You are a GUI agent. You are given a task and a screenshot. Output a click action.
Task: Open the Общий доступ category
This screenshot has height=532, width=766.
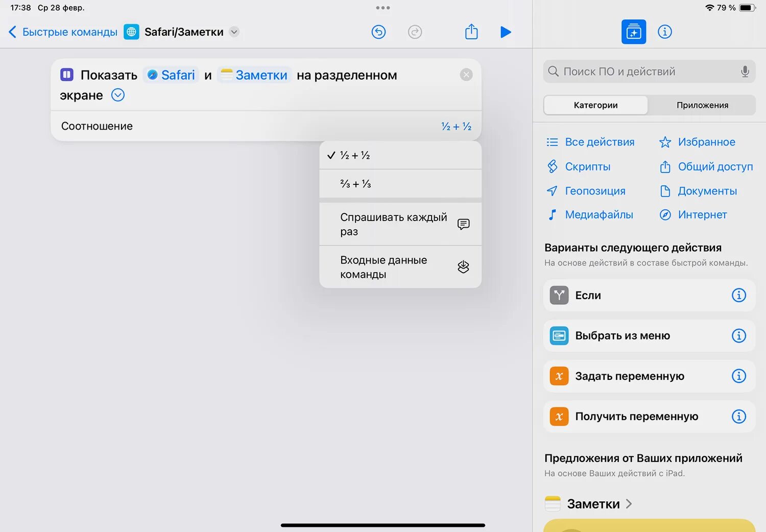706,166
